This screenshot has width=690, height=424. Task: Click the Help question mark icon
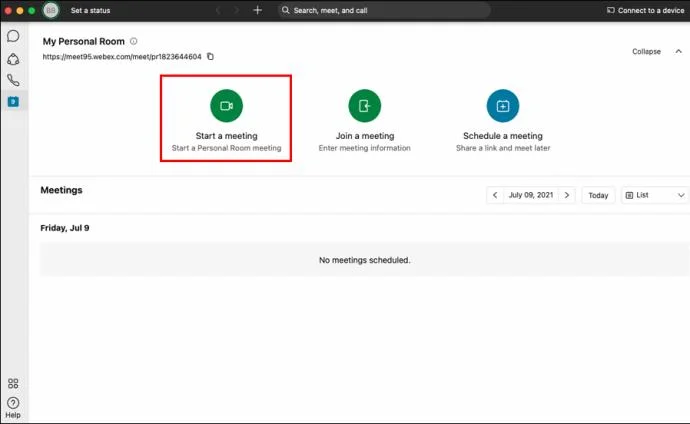(13, 403)
